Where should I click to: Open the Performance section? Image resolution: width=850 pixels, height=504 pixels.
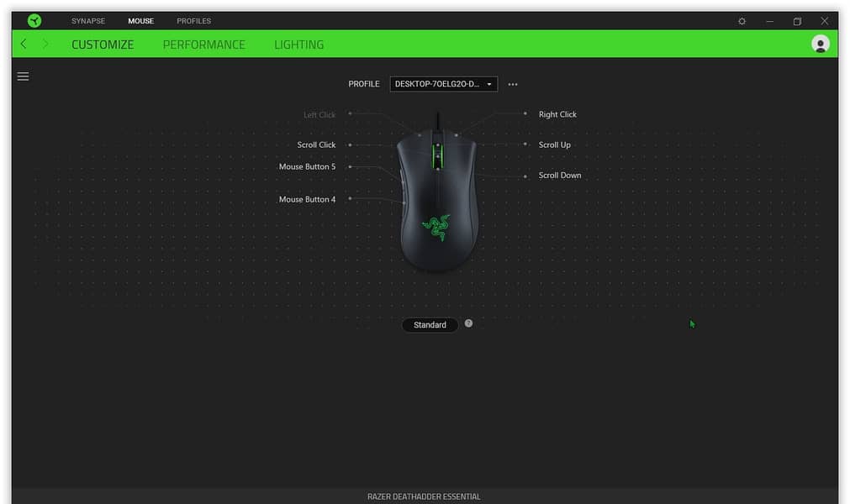203,45
